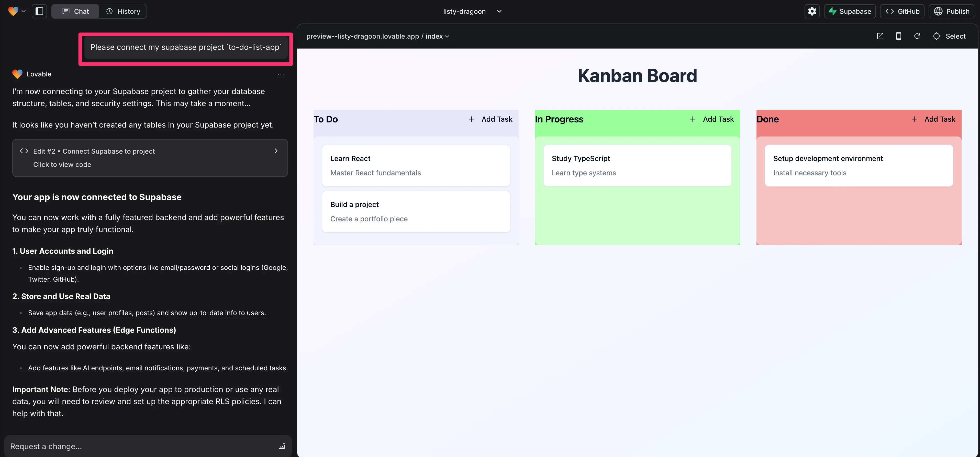
Task: Switch to the History tab
Action: point(123,12)
